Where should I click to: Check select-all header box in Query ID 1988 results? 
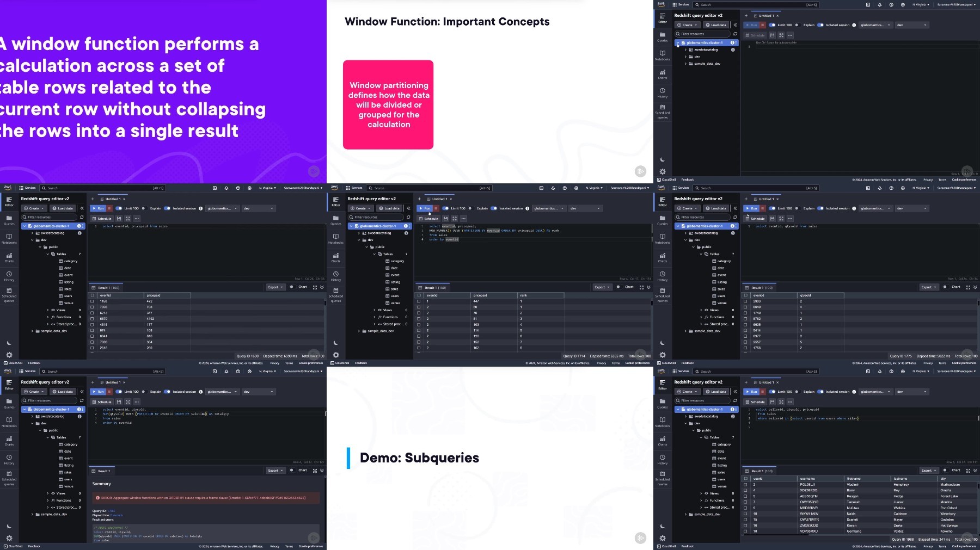tap(746, 479)
